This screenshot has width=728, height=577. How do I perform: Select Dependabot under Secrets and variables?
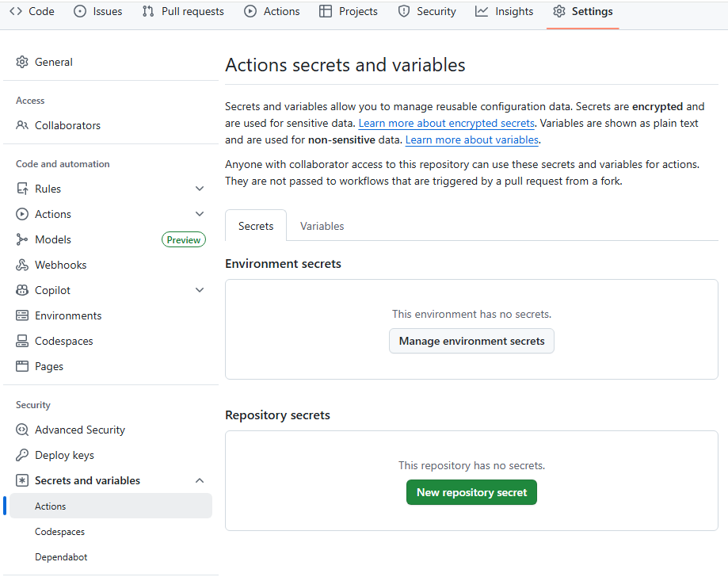(x=61, y=557)
